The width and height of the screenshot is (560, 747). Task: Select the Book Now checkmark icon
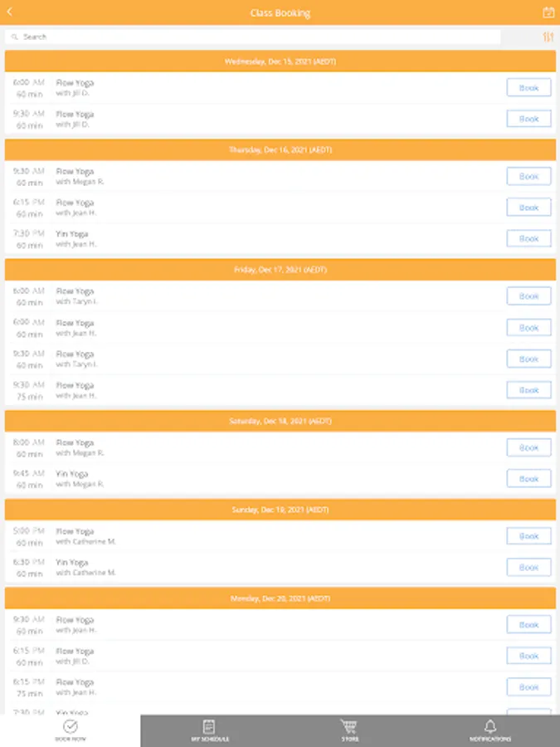(71, 727)
